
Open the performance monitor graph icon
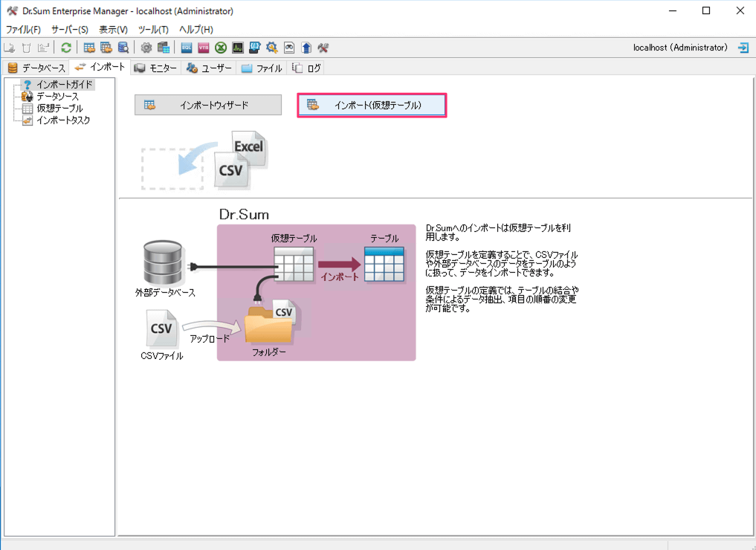(238, 48)
